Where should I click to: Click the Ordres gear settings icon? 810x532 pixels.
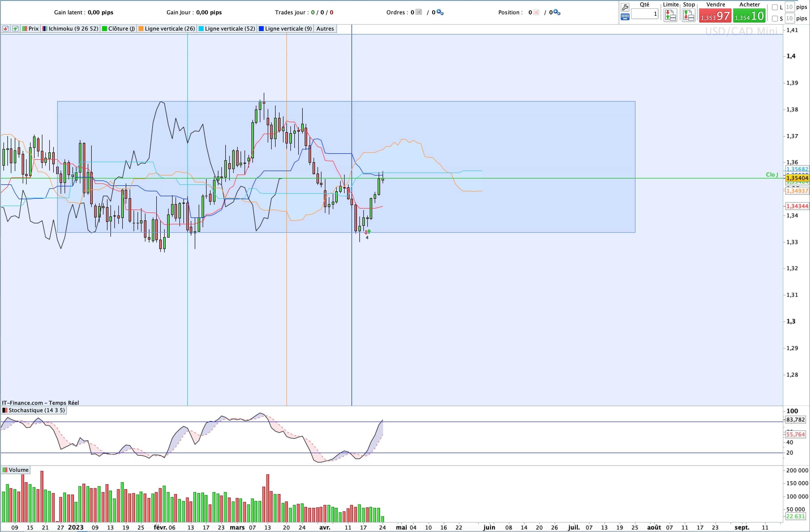point(440,12)
